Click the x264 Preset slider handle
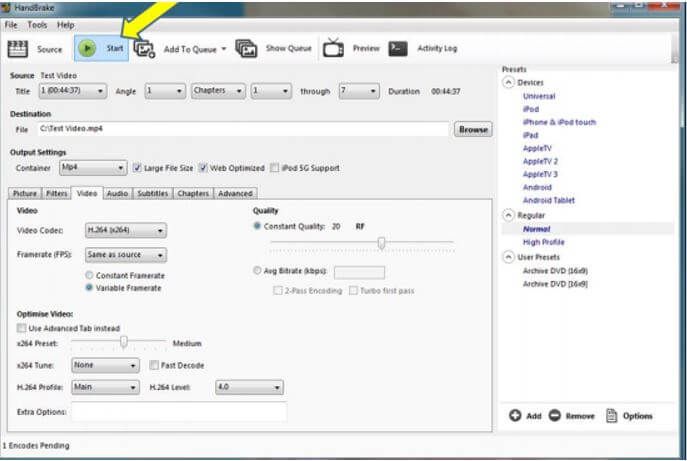Screen dimensions: 687x461 click(124, 341)
